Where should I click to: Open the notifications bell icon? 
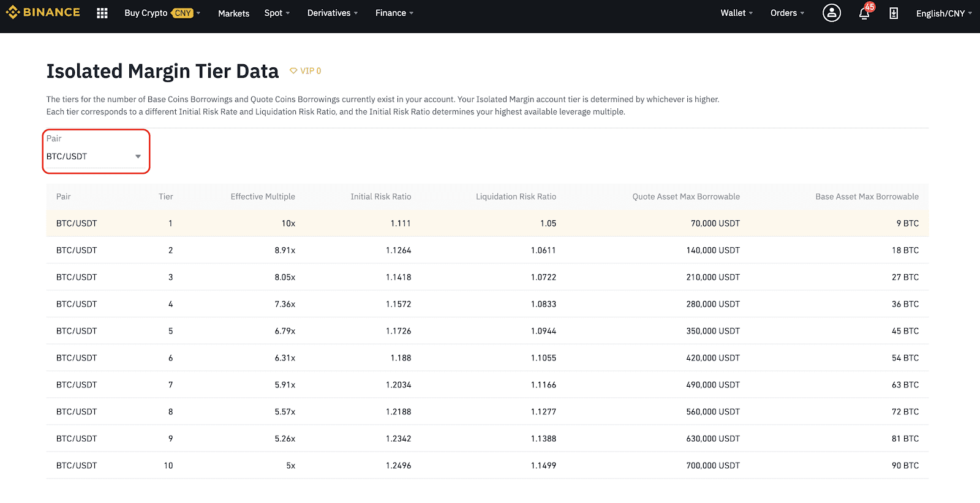click(864, 13)
